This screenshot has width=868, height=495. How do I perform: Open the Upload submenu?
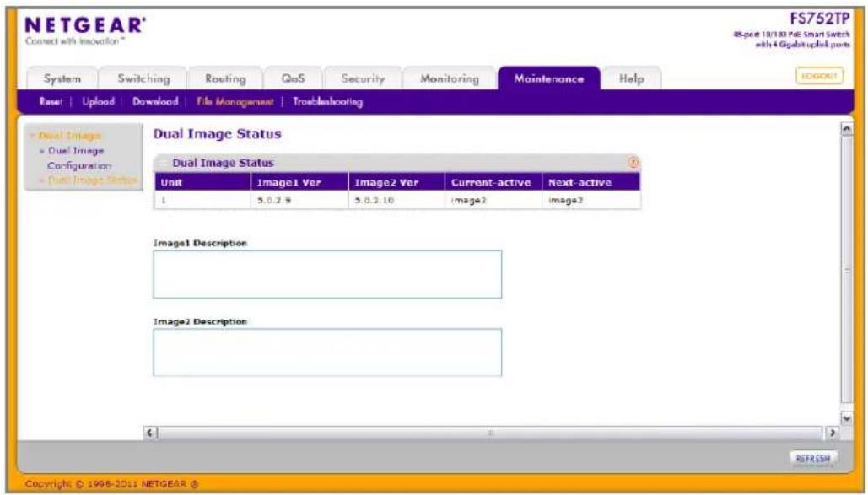tap(98, 102)
